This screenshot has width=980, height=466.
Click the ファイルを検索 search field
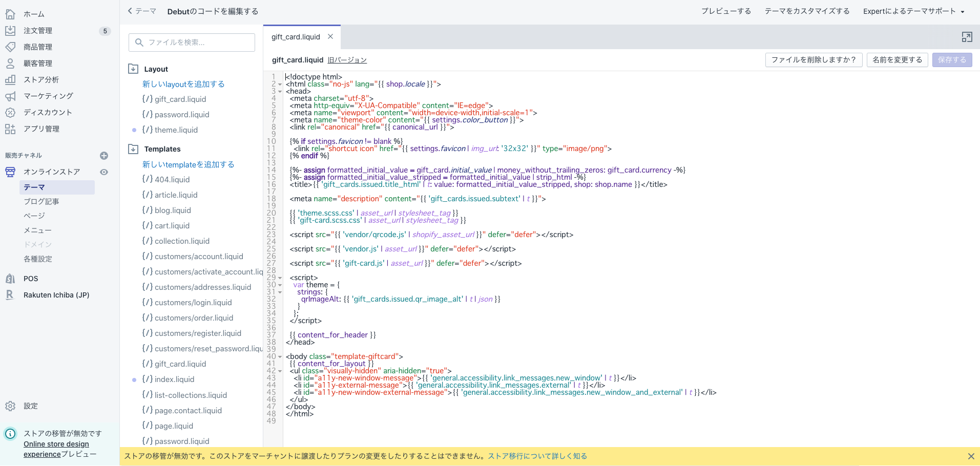pyautogui.click(x=191, y=42)
